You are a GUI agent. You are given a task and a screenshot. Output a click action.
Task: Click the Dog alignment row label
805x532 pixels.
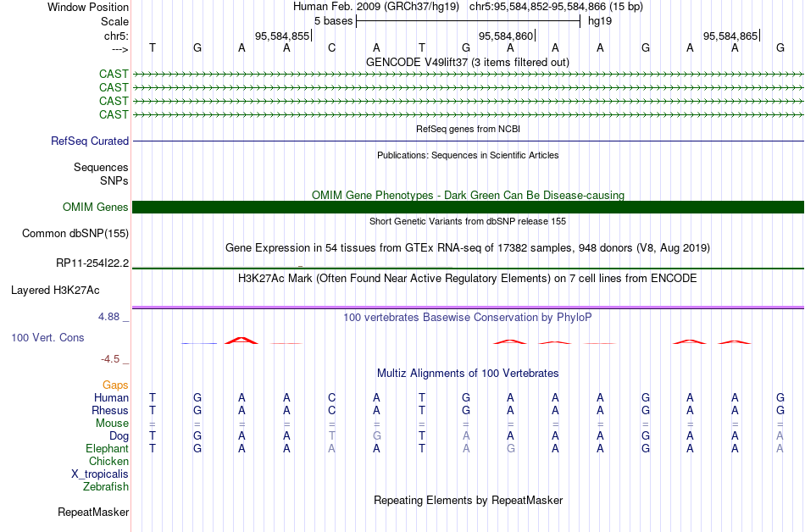(x=119, y=436)
